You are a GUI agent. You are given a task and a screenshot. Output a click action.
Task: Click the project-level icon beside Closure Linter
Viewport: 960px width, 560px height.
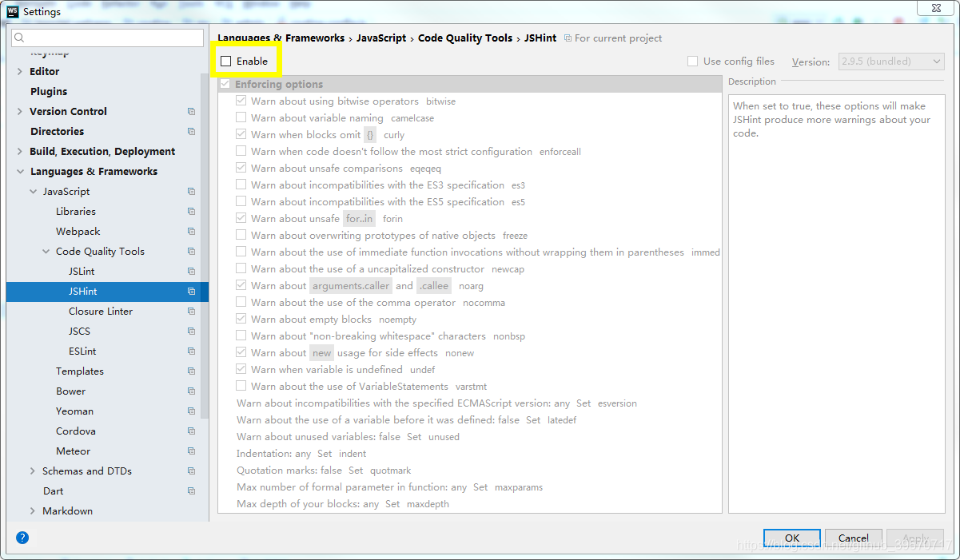click(x=191, y=312)
